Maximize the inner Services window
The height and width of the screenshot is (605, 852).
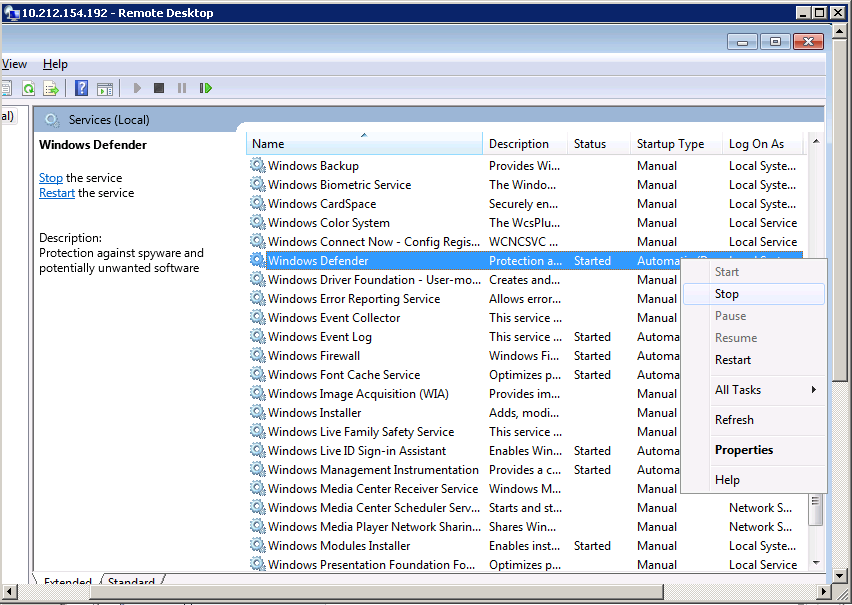[x=775, y=42]
